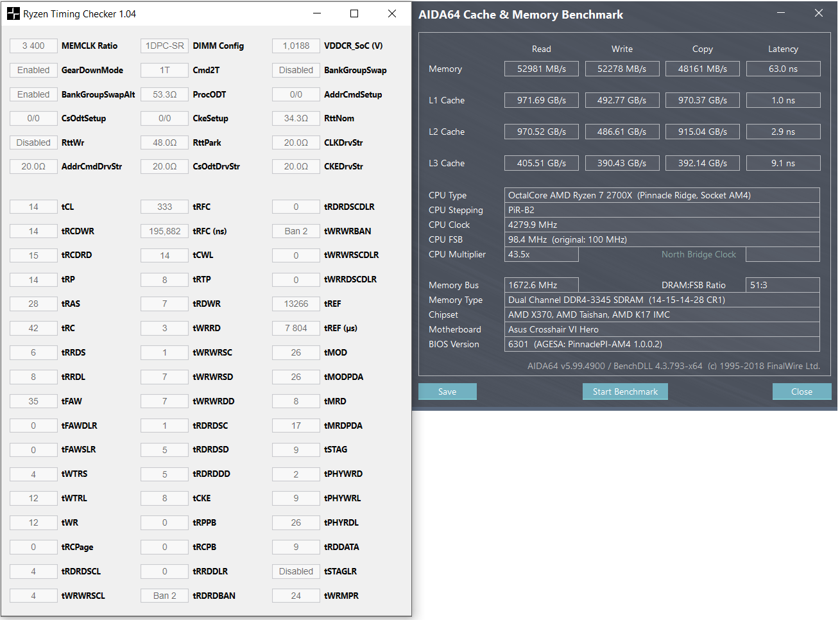
Task: Click the tMRDPDA value 17
Action: pos(296,426)
